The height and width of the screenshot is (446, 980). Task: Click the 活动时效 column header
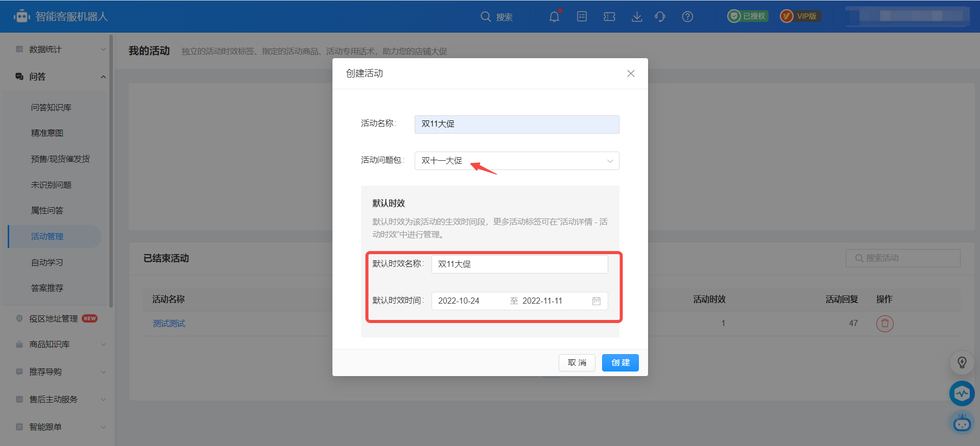tap(709, 300)
